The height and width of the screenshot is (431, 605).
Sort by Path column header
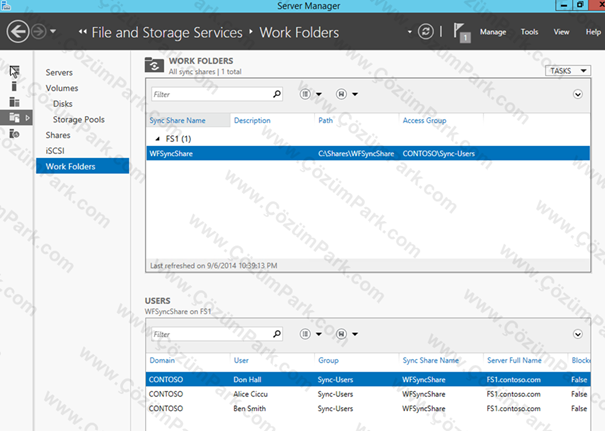coord(325,120)
